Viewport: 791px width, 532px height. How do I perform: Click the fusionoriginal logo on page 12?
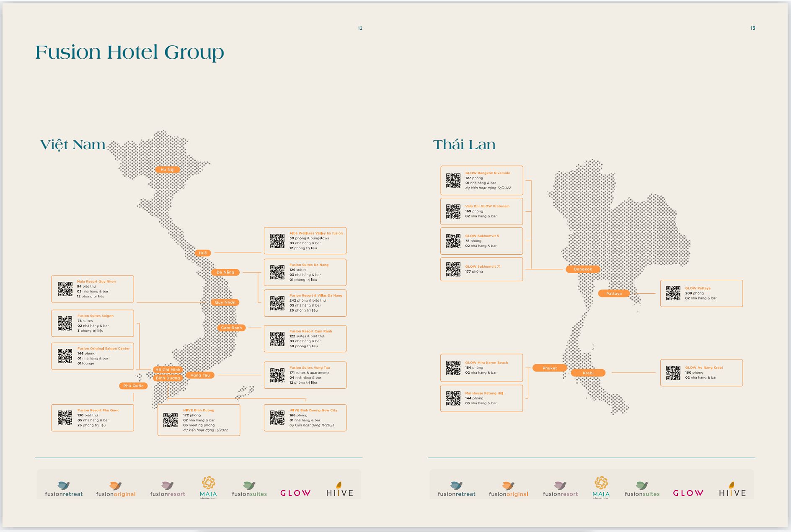pos(116,489)
